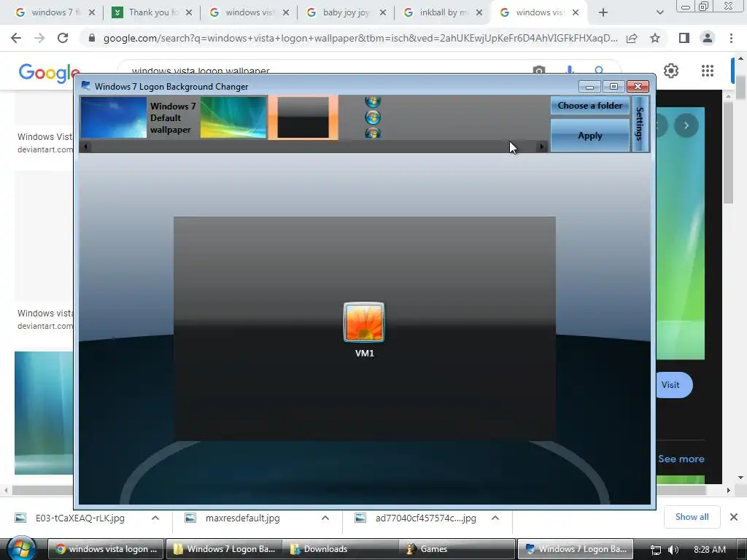Click the Google logo
Screen dimensions: 747x560
point(49,72)
